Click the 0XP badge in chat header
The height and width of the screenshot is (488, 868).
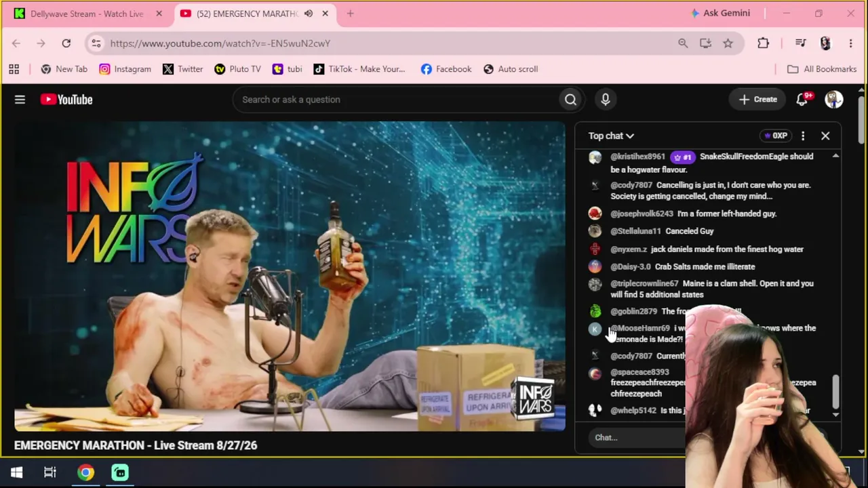point(776,136)
